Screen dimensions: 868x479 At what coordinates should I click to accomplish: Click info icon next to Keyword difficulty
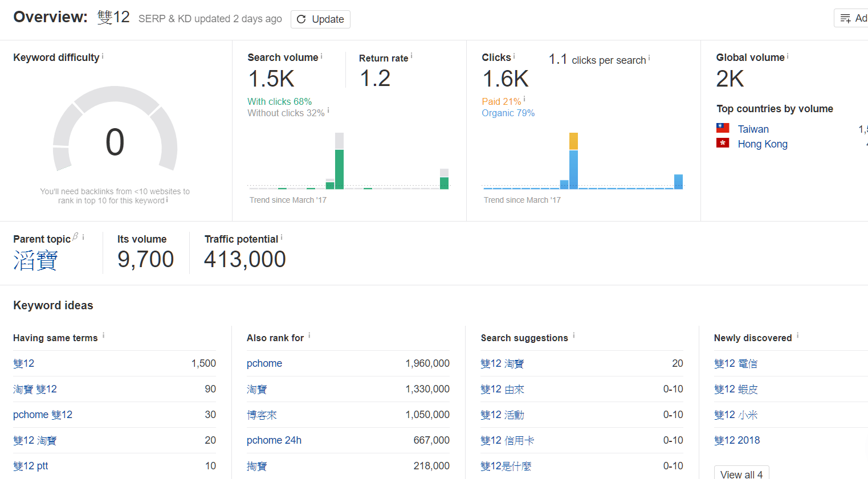click(x=103, y=56)
